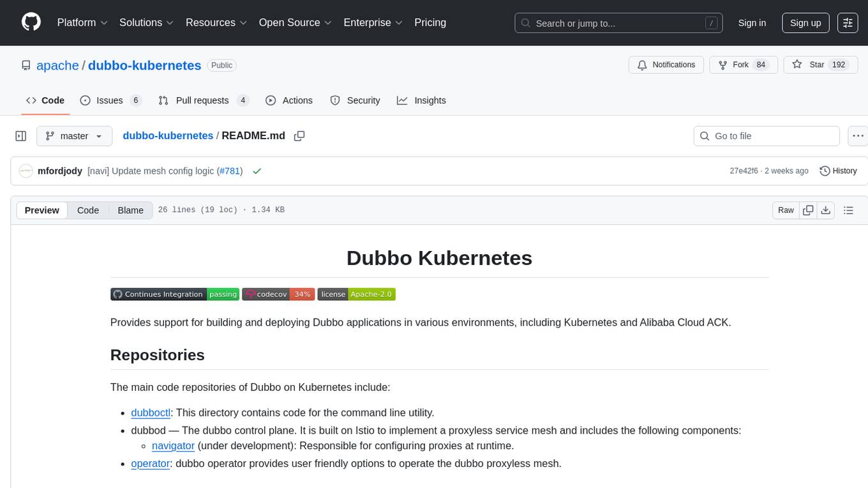Switch to the Pull requests tab
The image size is (868, 488).
(x=203, y=100)
